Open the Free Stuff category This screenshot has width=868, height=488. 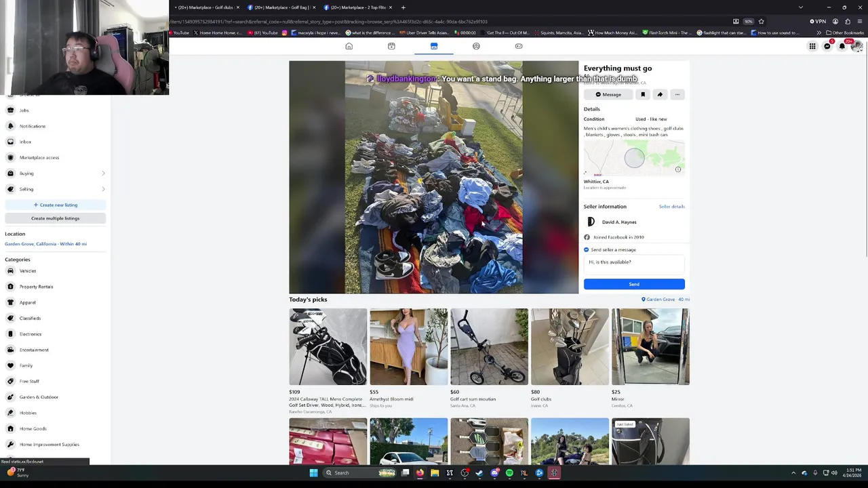(x=54, y=381)
